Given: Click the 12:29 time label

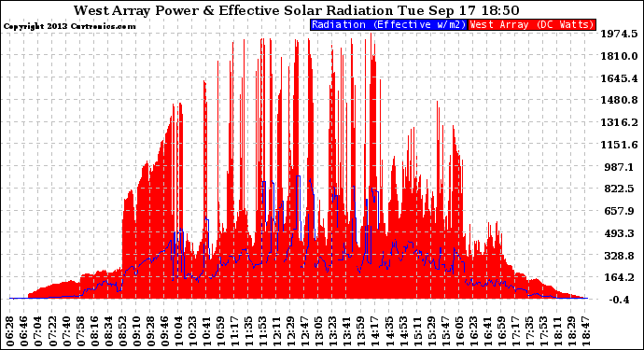Looking at the screenshot, I should pyautogui.click(x=290, y=330).
